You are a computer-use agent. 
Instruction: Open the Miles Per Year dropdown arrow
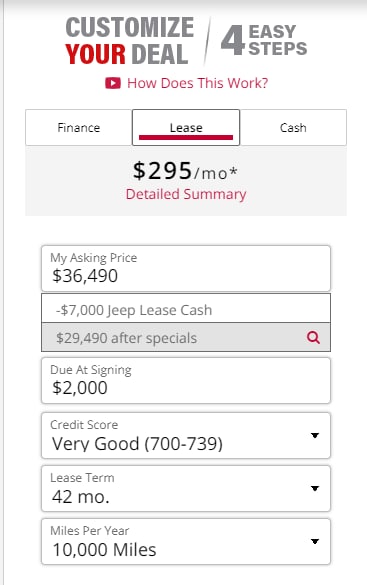point(315,541)
